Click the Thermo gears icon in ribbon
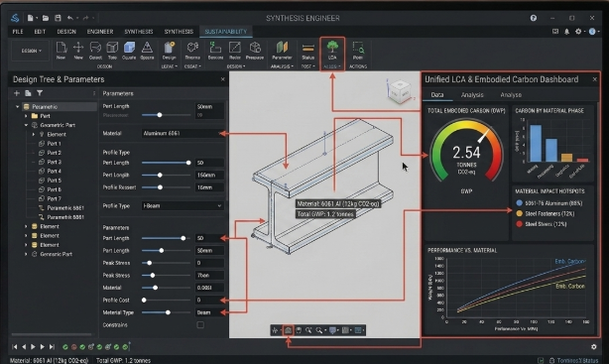The height and width of the screenshot is (364, 609). point(192,48)
